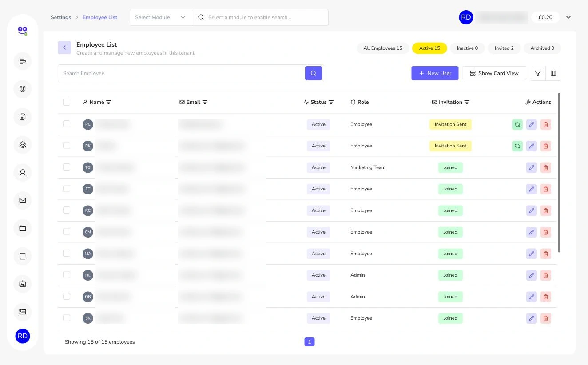This screenshot has width=588, height=365.
Task: Edit the HL admin employee
Action: [x=532, y=275]
